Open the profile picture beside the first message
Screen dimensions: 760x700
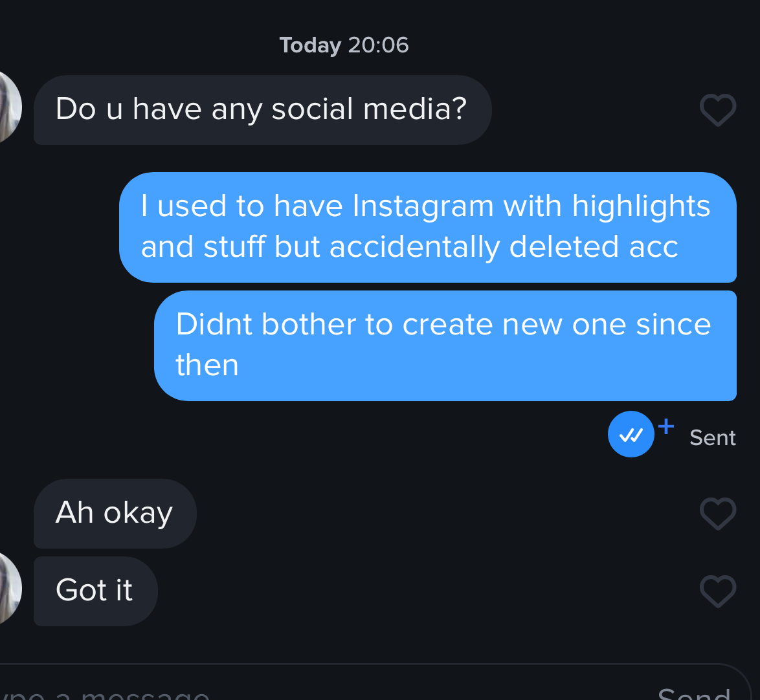coord(10,107)
